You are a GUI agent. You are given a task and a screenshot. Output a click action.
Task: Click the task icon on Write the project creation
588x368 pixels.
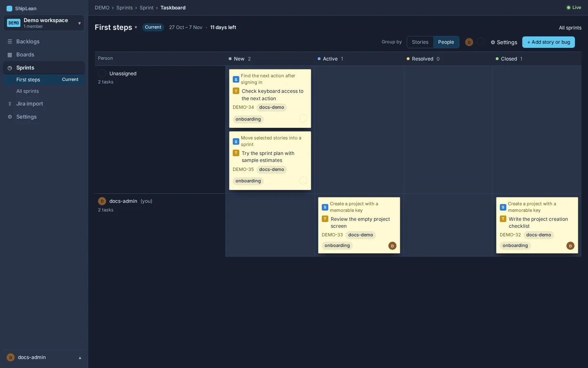point(503,219)
